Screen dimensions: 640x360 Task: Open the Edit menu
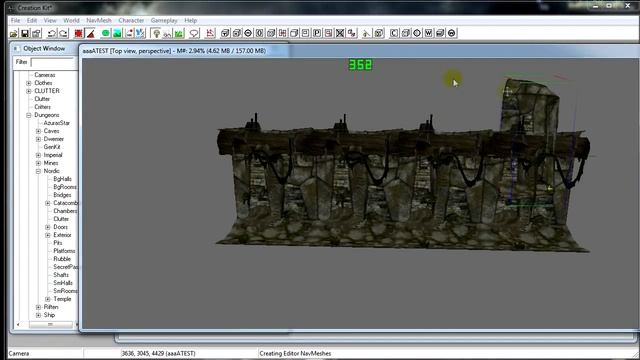click(32, 20)
